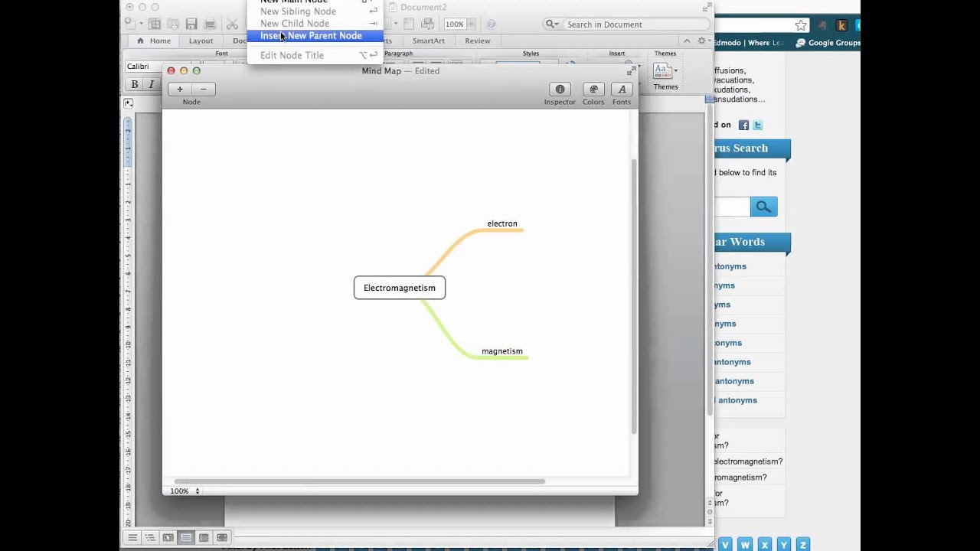
Task: Open the search options magnifier dropdown in Word
Action: [552, 24]
